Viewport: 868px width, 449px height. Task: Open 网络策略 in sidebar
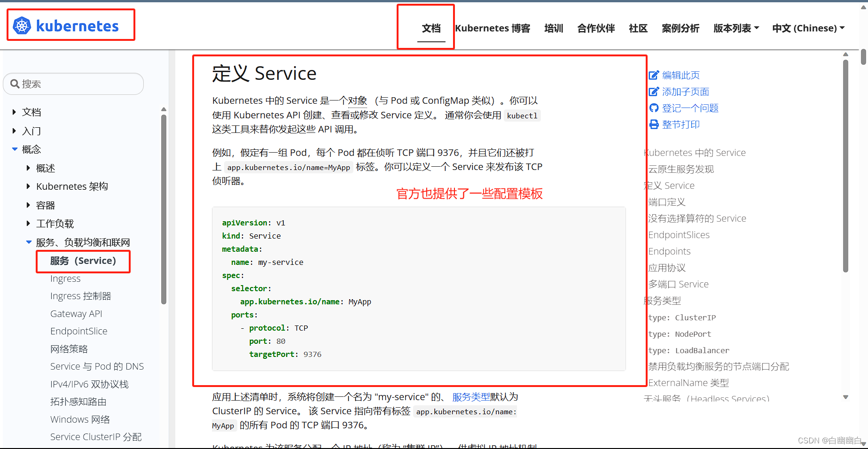point(69,349)
